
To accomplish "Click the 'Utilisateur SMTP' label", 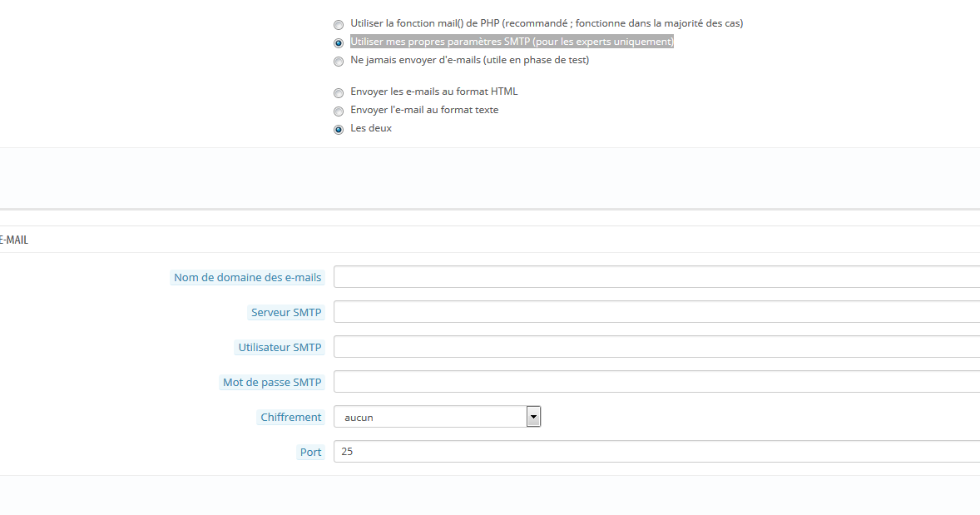I will pos(280,348).
